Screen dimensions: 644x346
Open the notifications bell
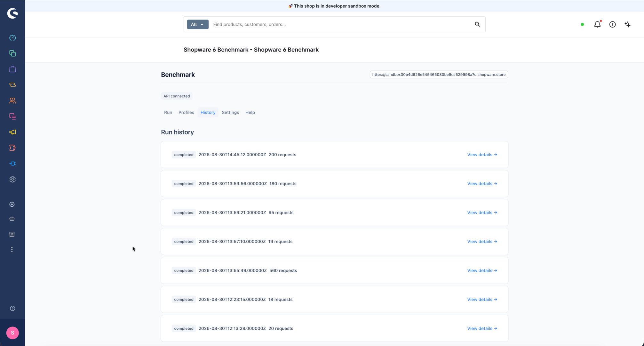click(597, 24)
